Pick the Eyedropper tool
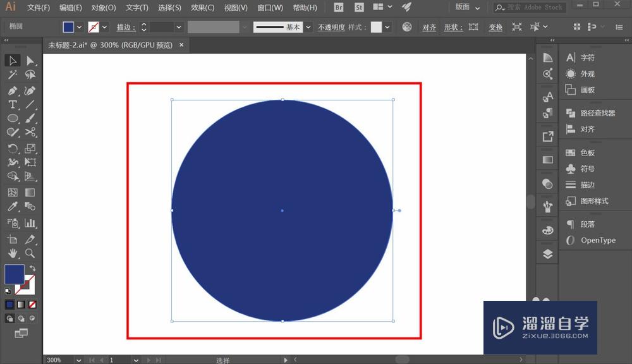 tap(13, 207)
